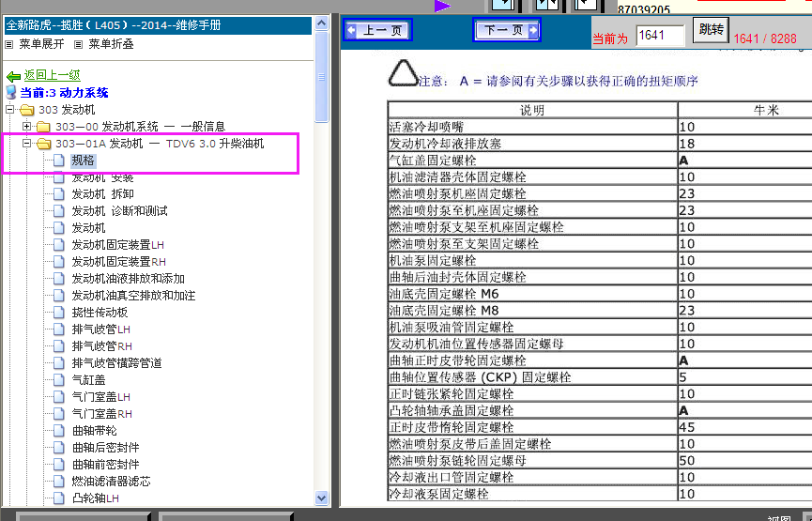812x521 pixels.
Task: Open 曲轴带轮 page
Action: (94, 431)
